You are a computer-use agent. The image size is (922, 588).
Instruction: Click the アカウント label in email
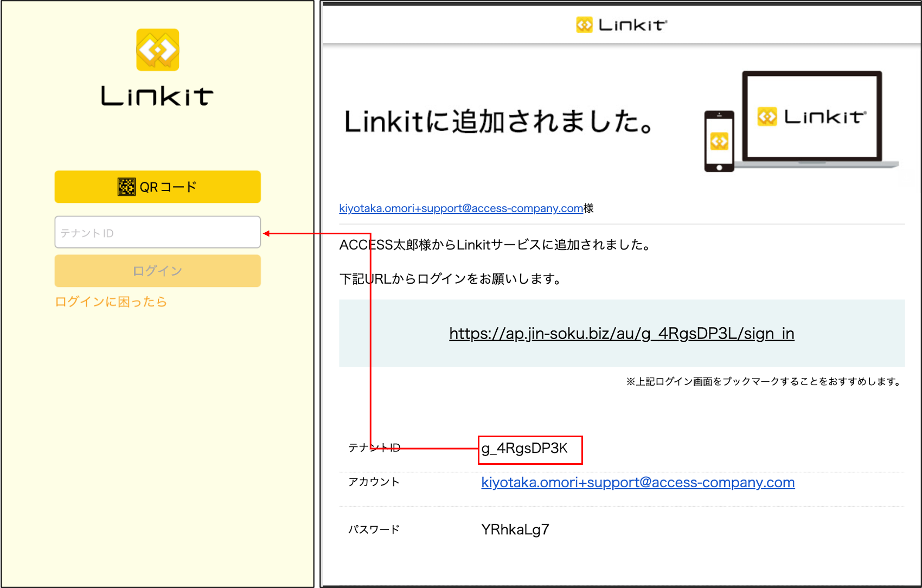374,482
